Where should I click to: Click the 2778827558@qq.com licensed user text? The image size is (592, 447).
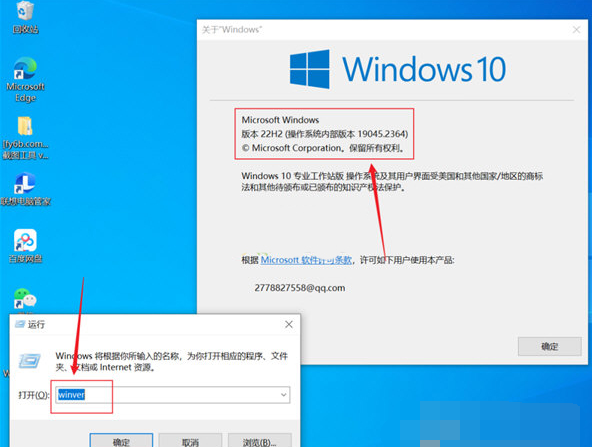pos(300,288)
